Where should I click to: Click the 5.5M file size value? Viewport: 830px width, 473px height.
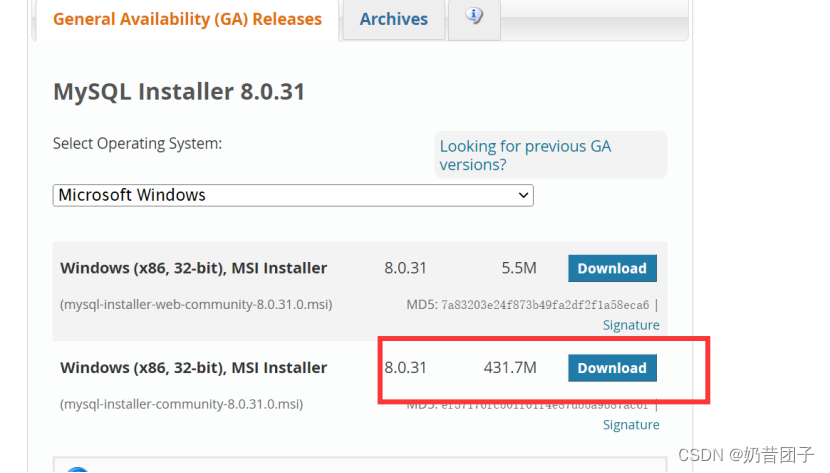point(519,268)
